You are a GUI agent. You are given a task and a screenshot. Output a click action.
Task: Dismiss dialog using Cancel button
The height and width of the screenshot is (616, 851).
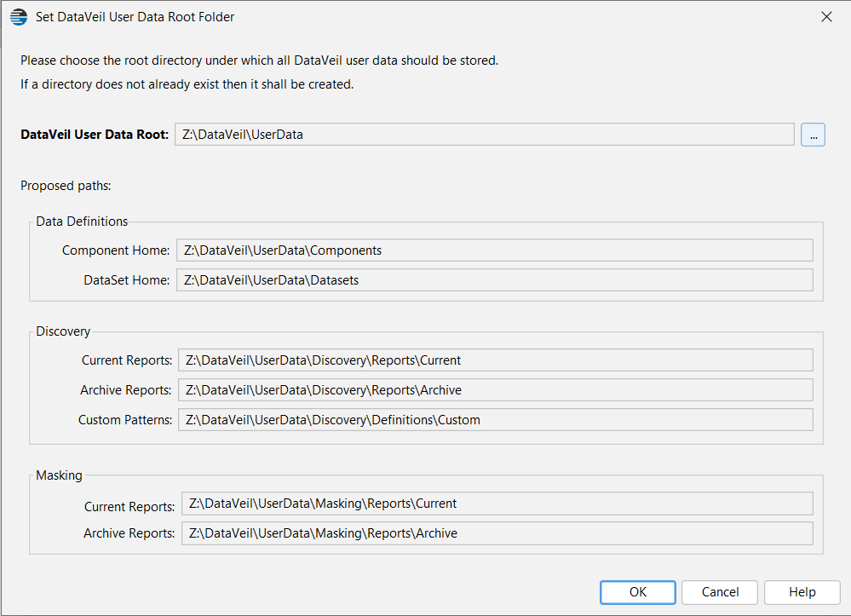(x=720, y=592)
